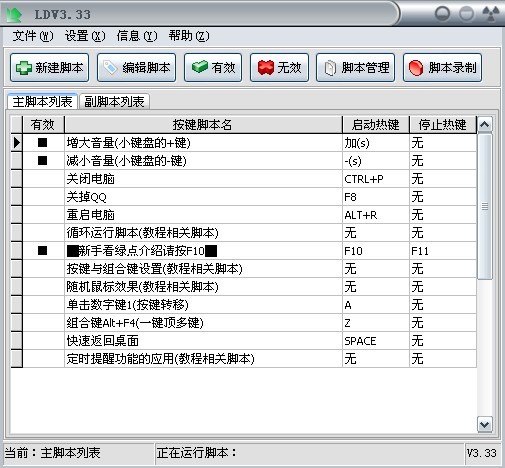Toggle the 有效 cell of 快速返回桌面 row

click(43, 341)
